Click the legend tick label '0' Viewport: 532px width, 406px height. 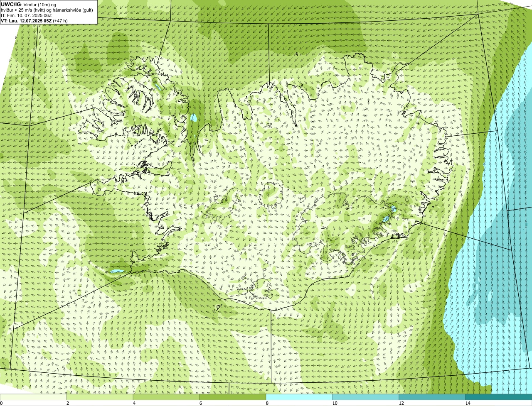coord(1,403)
